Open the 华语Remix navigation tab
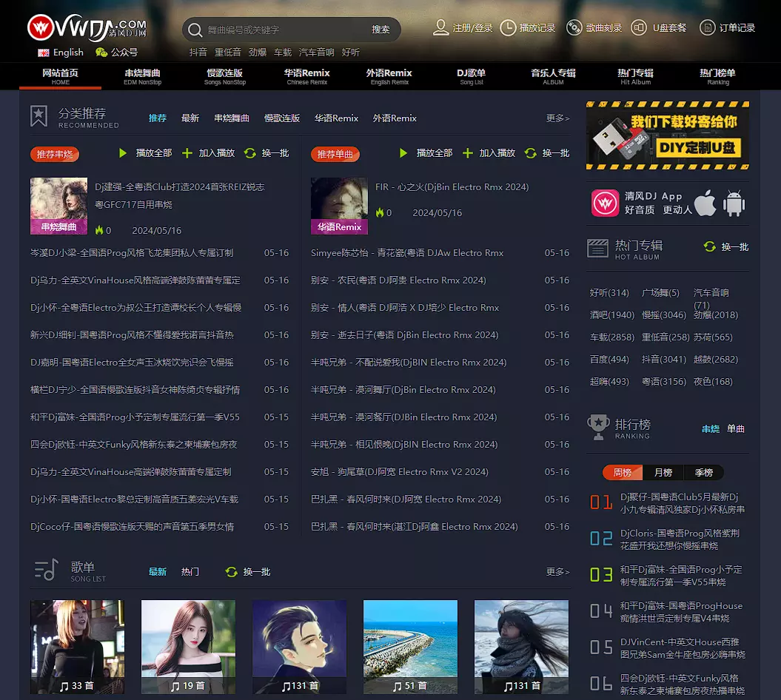This screenshot has width=781, height=700. pos(306,76)
